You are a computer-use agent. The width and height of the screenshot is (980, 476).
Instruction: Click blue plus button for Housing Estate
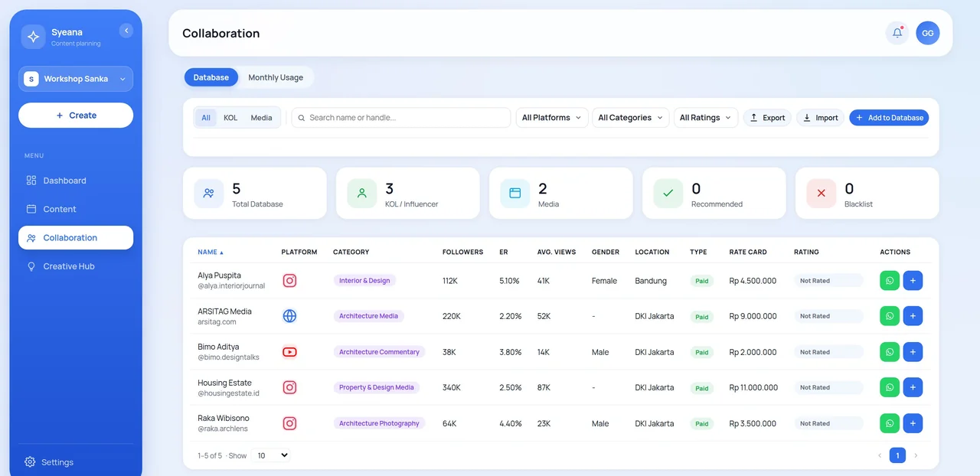click(913, 387)
